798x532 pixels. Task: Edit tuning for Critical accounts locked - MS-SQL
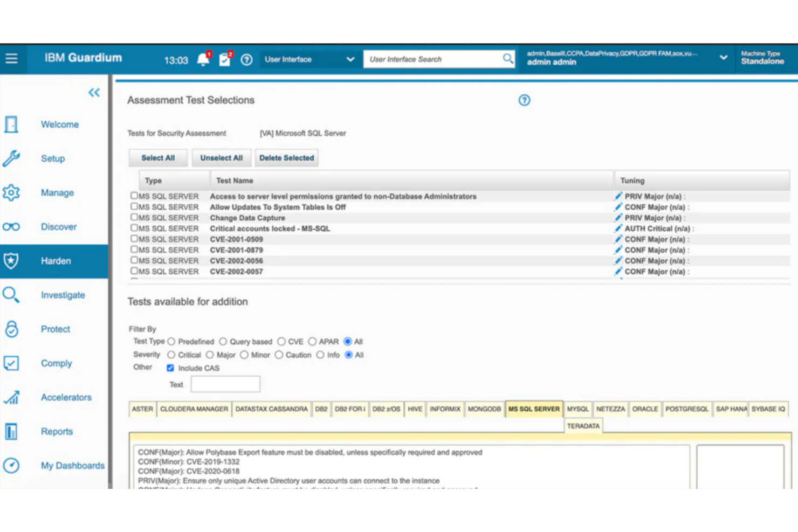[x=618, y=229]
